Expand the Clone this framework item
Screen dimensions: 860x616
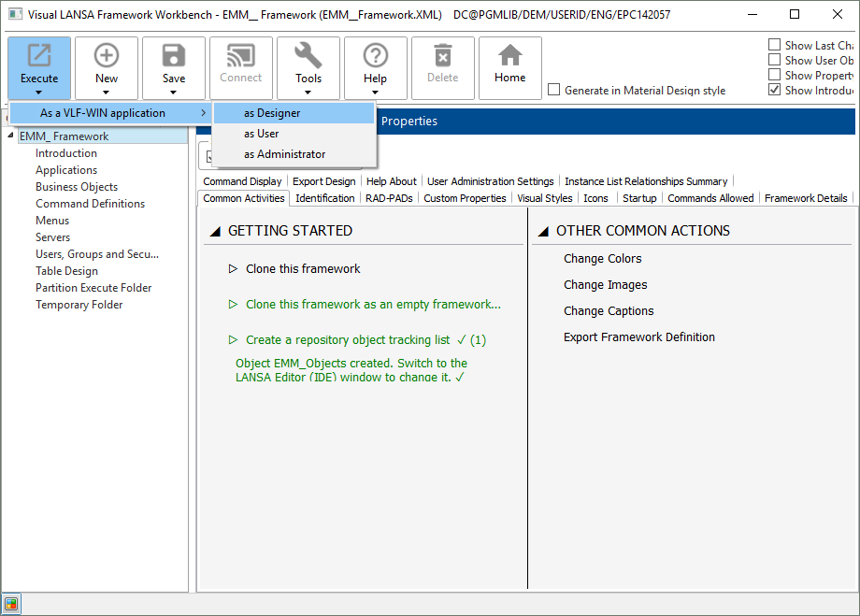pyautogui.click(x=234, y=269)
